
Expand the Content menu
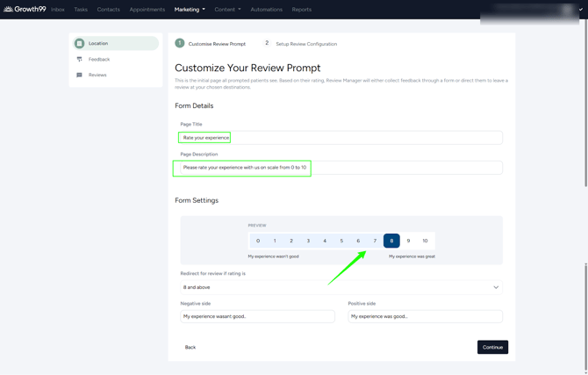point(227,10)
